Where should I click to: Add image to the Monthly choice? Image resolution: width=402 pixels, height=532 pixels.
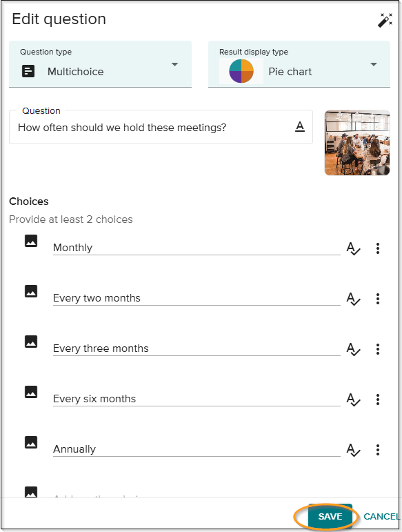pos(31,241)
